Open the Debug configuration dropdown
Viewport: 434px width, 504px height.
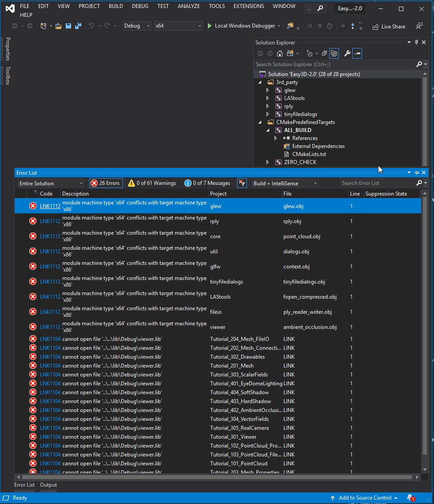point(137,26)
